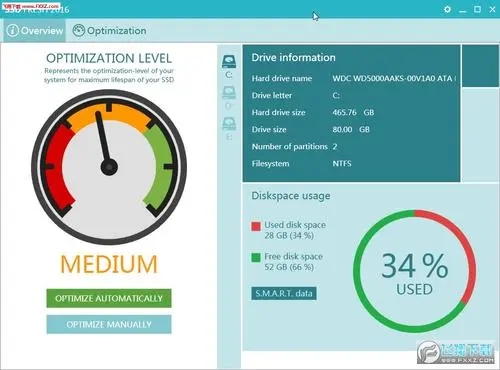The height and width of the screenshot is (370, 500).
Task: Minimize the application window
Action: click(x=462, y=10)
